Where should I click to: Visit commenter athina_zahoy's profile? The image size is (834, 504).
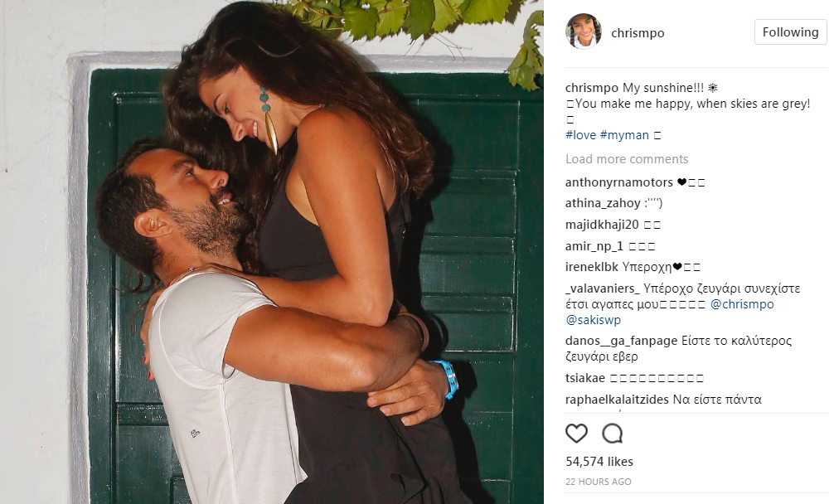(x=603, y=203)
